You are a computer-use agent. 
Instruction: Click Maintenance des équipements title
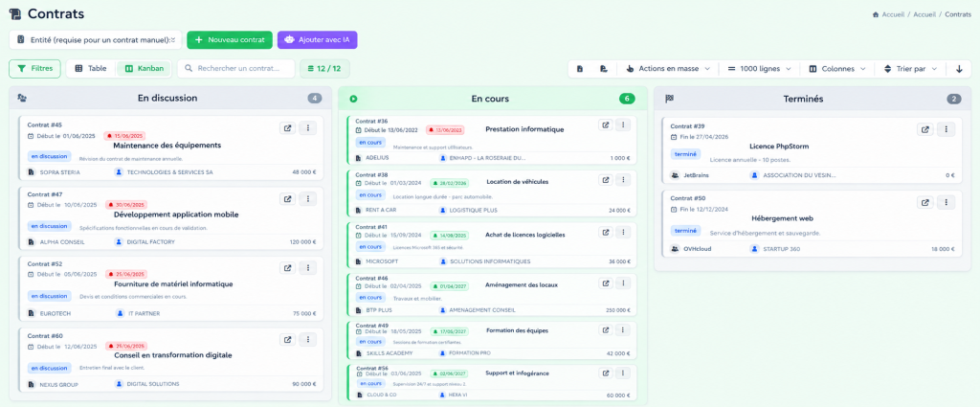click(167, 145)
